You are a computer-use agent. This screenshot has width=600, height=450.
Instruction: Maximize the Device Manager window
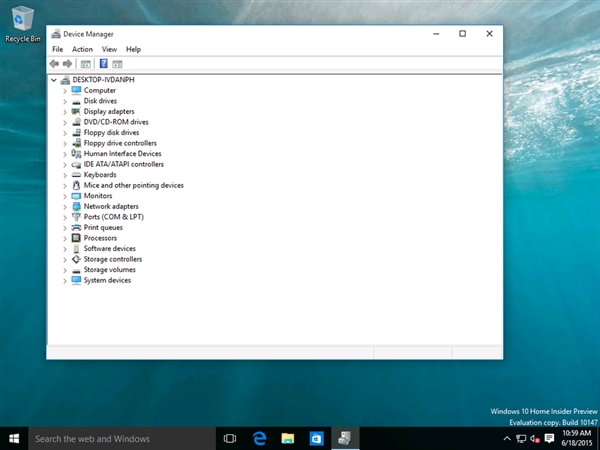(462, 34)
